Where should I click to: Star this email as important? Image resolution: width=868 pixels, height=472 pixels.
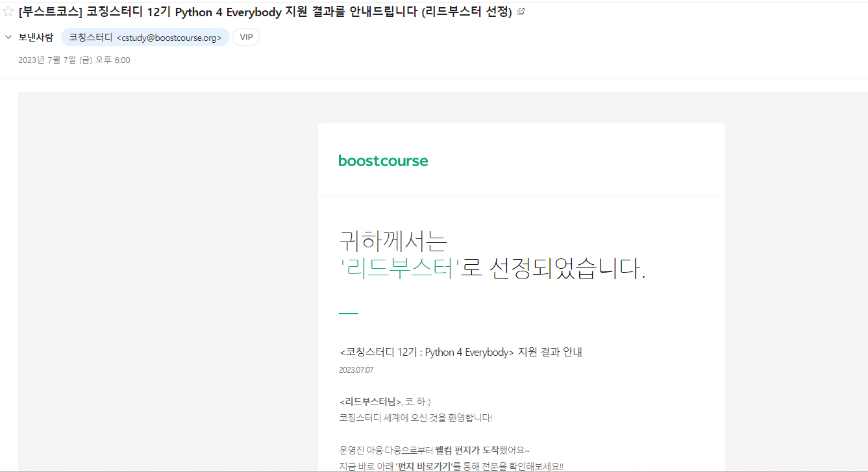[x=8, y=11]
